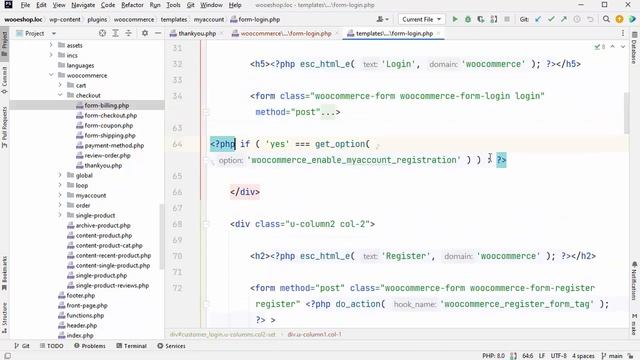The width and height of the screenshot is (640, 360).
Task: Open the Structure tool window
Action: tap(4, 318)
